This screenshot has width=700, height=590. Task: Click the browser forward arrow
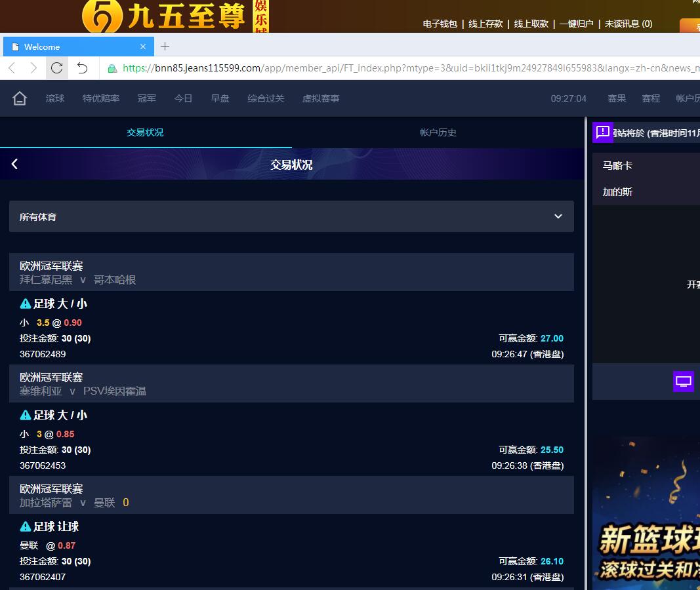pos(33,68)
